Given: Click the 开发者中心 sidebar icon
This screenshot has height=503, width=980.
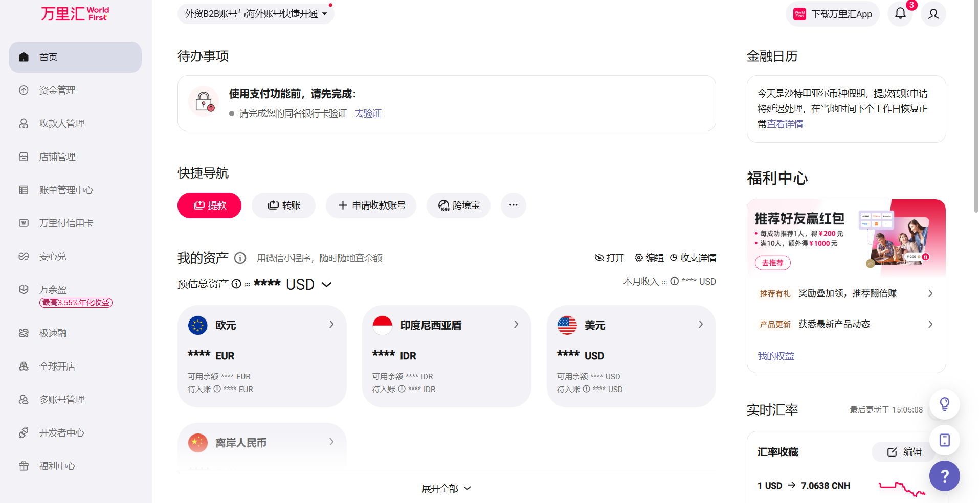Looking at the screenshot, I should (24, 433).
